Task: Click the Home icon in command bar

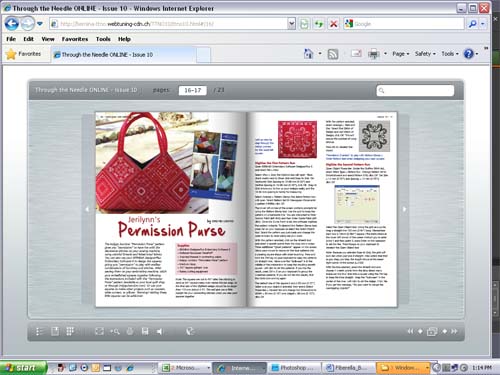Action: pyautogui.click(x=308, y=54)
